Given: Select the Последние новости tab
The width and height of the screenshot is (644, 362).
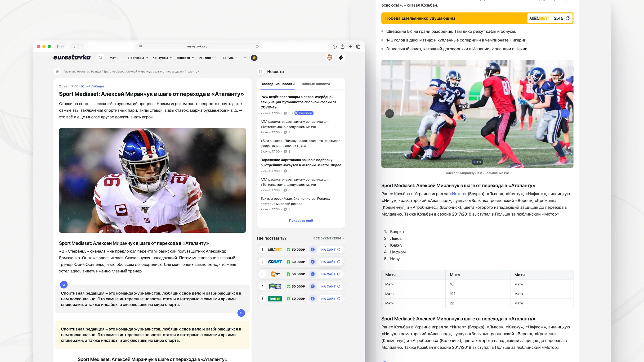Looking at the screenshot, I should point(277,84).
